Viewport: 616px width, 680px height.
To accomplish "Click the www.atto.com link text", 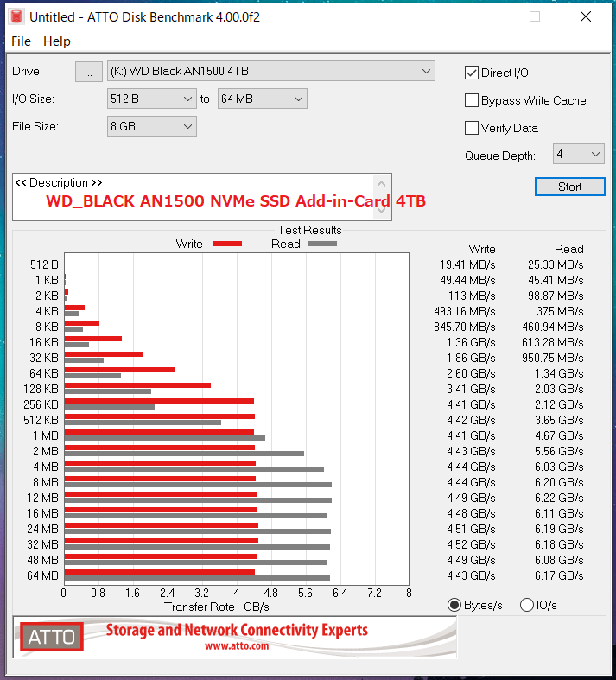I will pyautogui.click(x=237, y=646).
